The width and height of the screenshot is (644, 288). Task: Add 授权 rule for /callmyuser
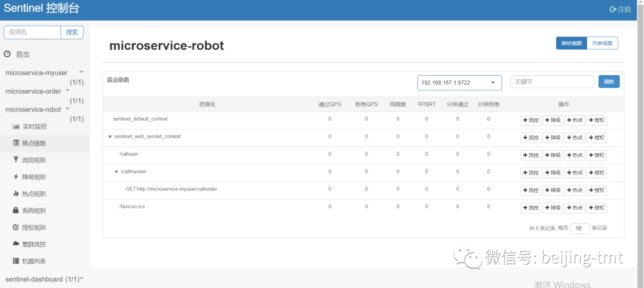click(596, 173)
